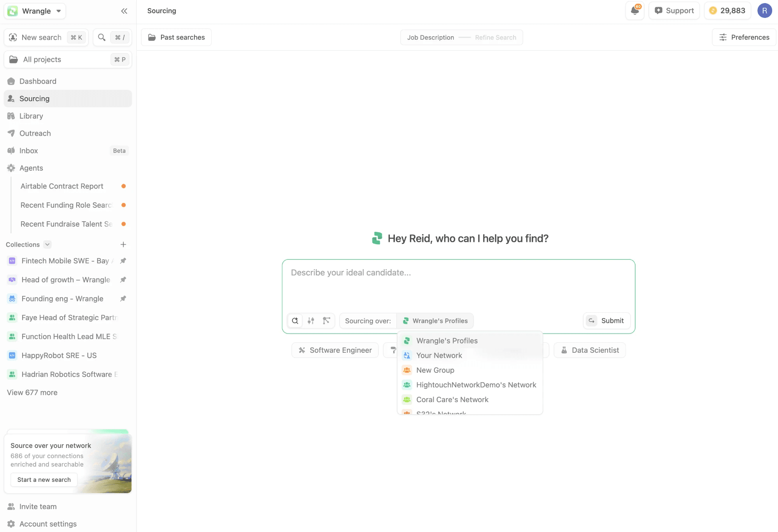The image size is (778, 532).
Task: Unpin Founding eng - Wrangle collection
Action: [123, 299]
